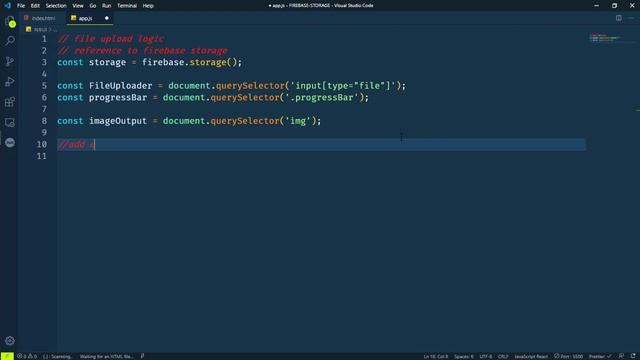
Task: Open the Search view in activity bar
Action: coord(10,41)
